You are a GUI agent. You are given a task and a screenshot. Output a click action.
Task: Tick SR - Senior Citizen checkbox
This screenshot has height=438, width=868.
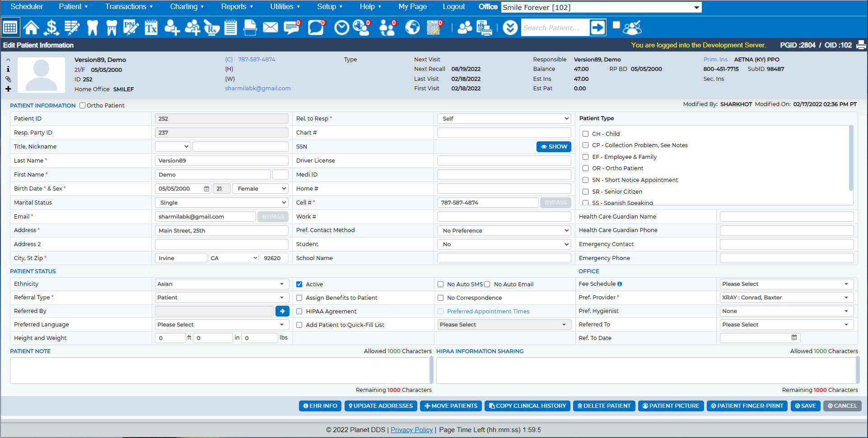pyautogui.click(x=585, y=192)
